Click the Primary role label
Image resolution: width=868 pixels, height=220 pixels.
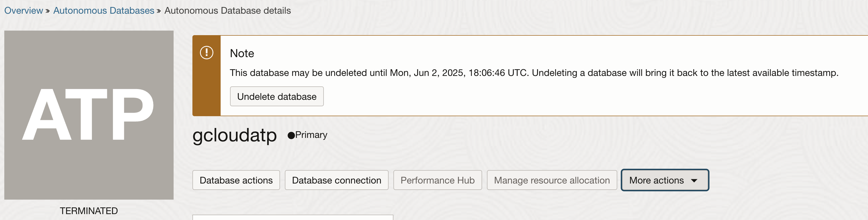[311, 135]
